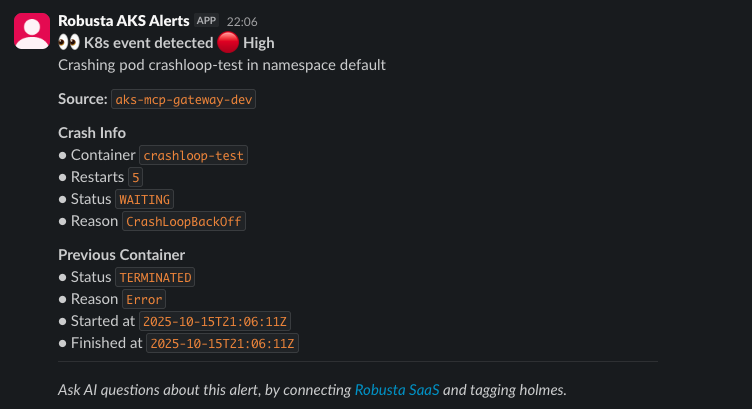Click the 'Crash Info' section heading
This screenshot has height=409, width=752.
point(92,133)
